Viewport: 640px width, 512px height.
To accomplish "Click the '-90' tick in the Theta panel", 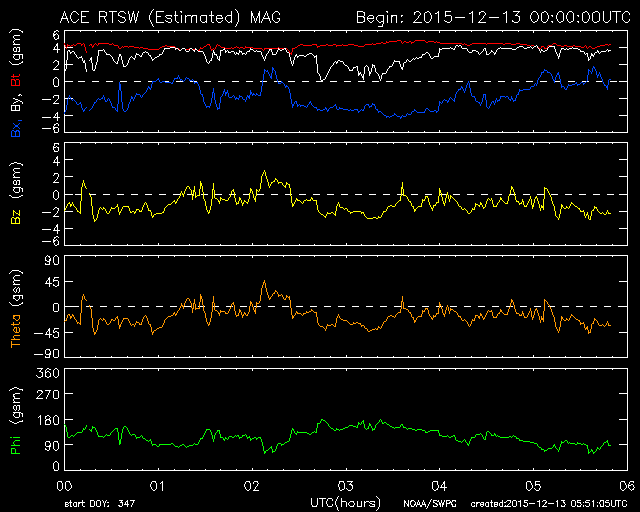I will point(47,354).
